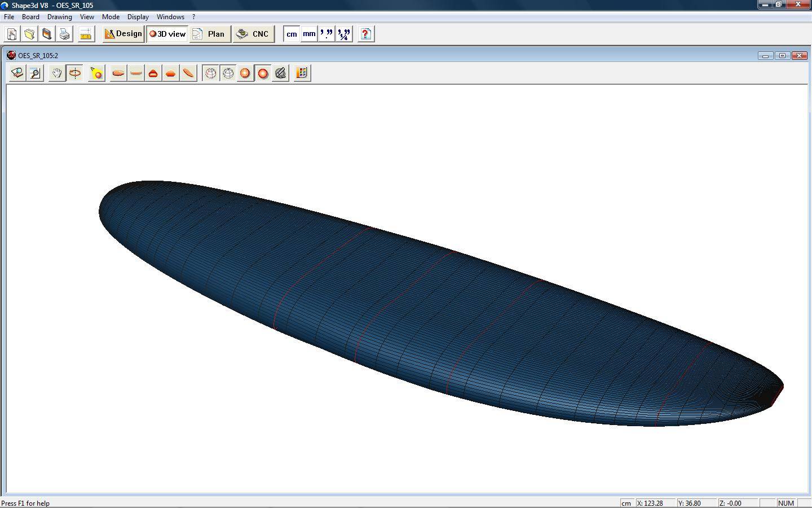812x508 pixels.
Task: Show the top outline view of board
Action: [118, 73]
